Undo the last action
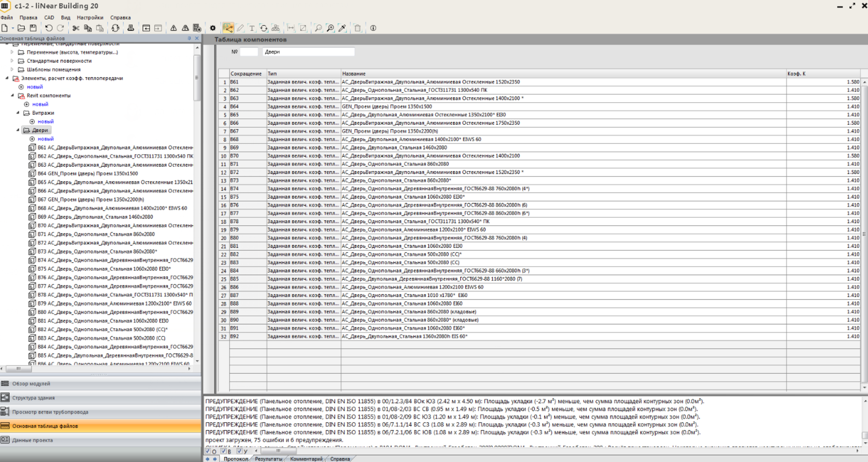This screenshot has width=868, height=462. click(49, 28)
